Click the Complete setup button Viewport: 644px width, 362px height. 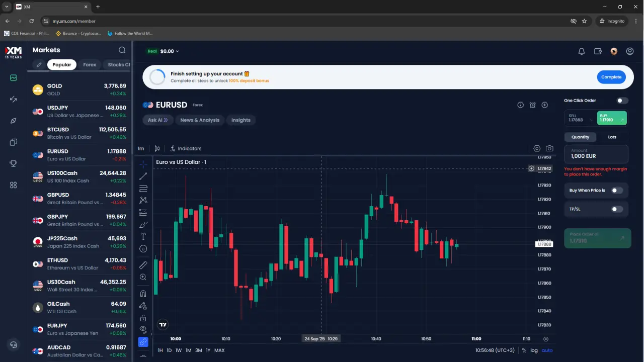(x=611, y=77)
